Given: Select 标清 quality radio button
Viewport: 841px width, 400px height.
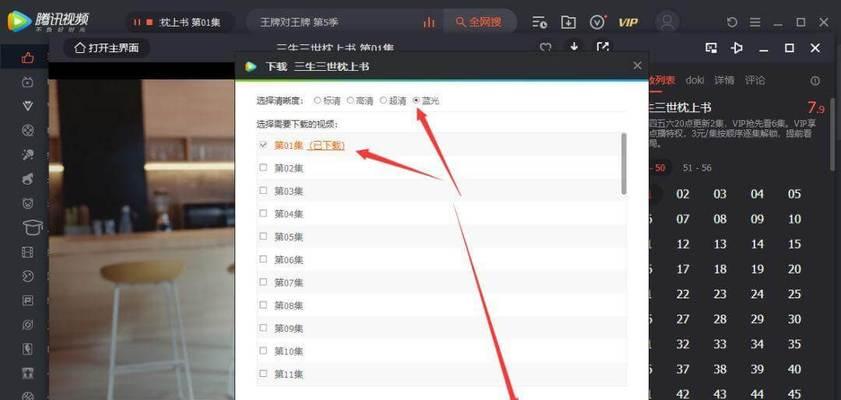Looking at the screenshot, I should pyautogui.click(x=317, y=100).
